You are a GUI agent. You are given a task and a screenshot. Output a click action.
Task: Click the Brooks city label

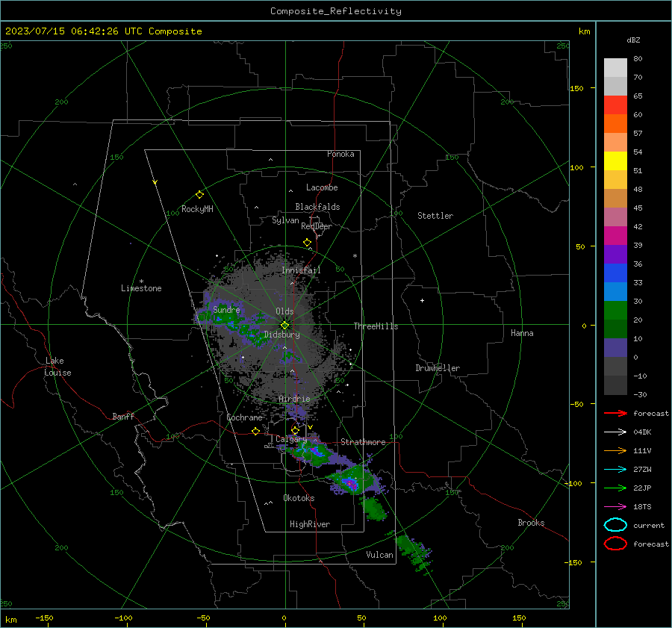click(x=531, y=523)
